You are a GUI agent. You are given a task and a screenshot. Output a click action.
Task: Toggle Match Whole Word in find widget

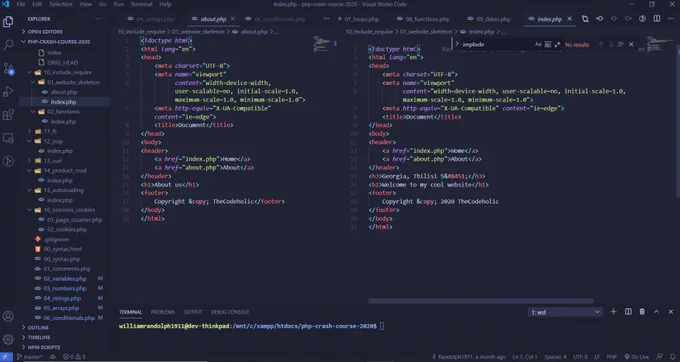(548, 44)
